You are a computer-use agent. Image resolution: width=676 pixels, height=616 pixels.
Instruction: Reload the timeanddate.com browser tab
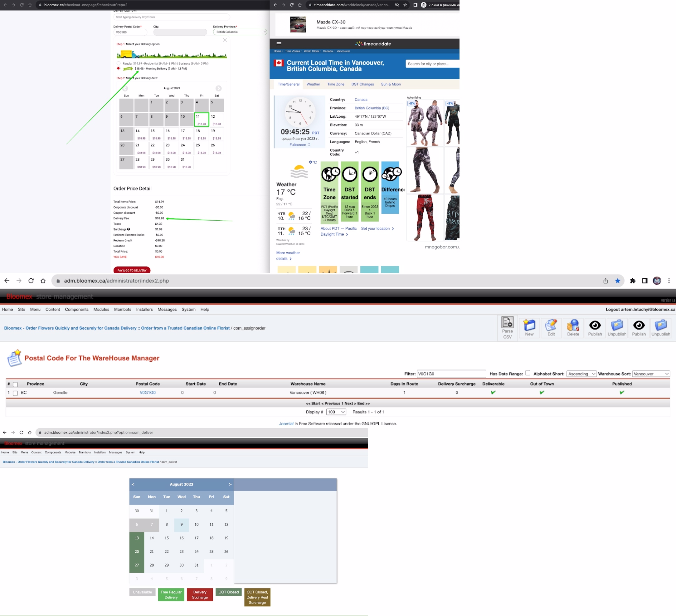tap(292, 5)
